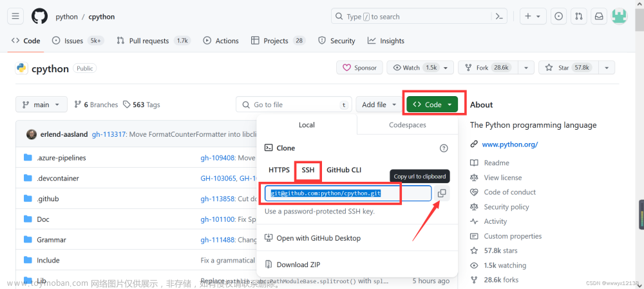The width and height of the screenshot is (644, 289).
Task: Switch to the Code tab
Action: (x=26, y=41)
